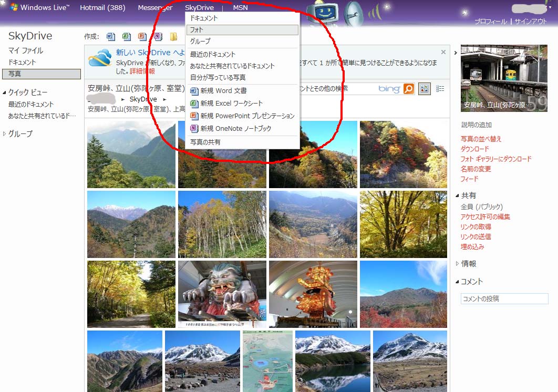The height and width of the screenshot is (392, 558).
Task: Click the Windows Live logo
Action: pos(40,8)
